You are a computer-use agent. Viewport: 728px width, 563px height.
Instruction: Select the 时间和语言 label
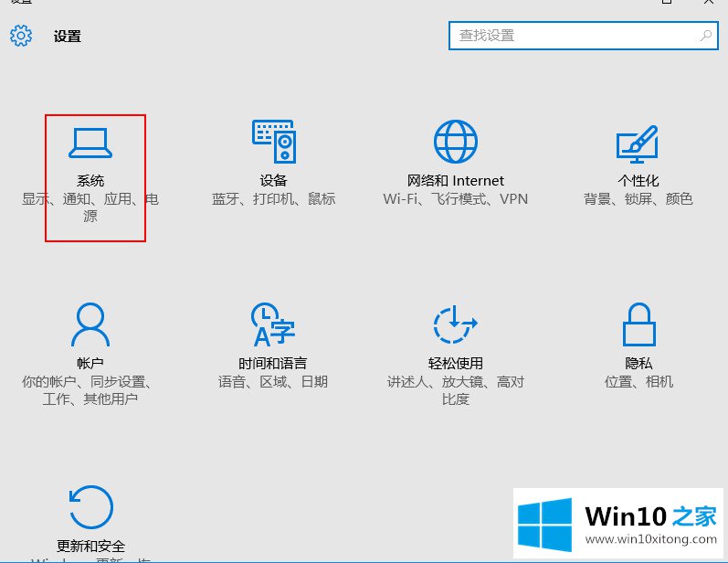point(273,363)
